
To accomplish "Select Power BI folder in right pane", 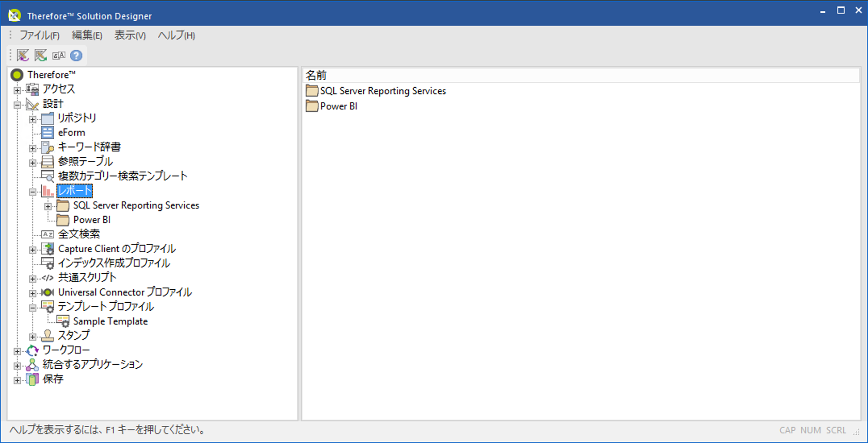I will click(x=338, y=106).
